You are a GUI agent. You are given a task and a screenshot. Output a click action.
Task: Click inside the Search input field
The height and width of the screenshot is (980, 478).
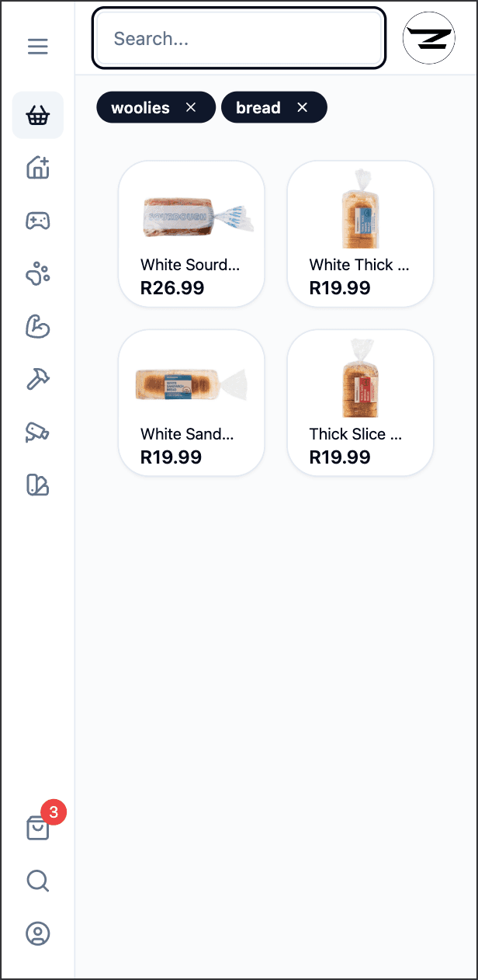(x=238, y=38)
